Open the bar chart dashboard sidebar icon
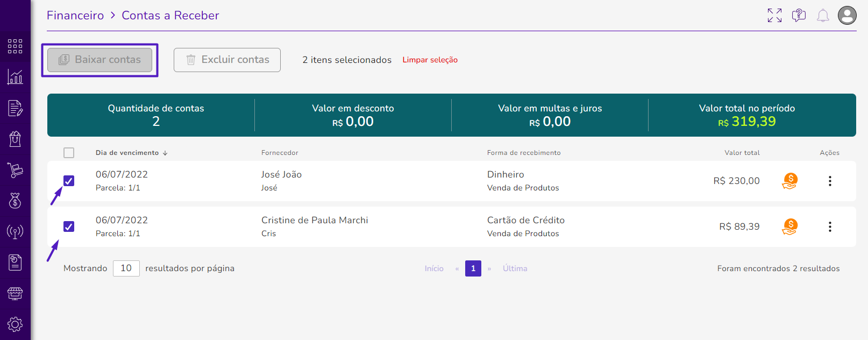The height and width of the screenshot is (340, 868). coord(15,77)
